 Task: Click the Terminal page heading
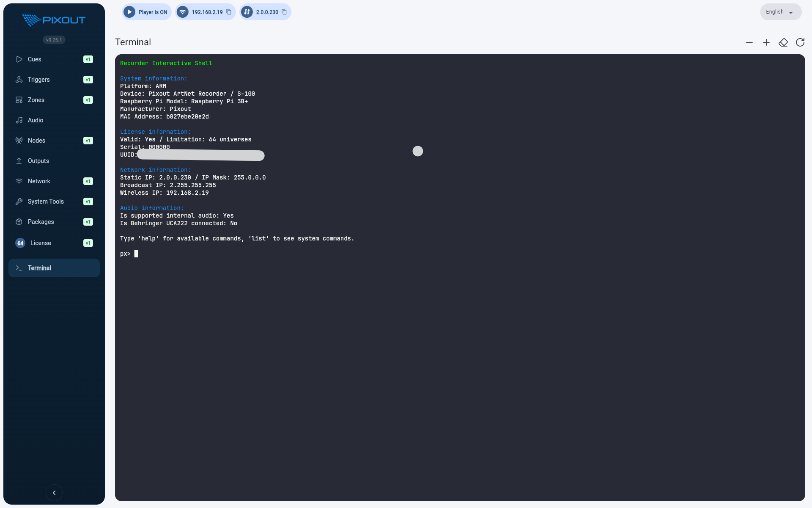(x=133, y=42)
